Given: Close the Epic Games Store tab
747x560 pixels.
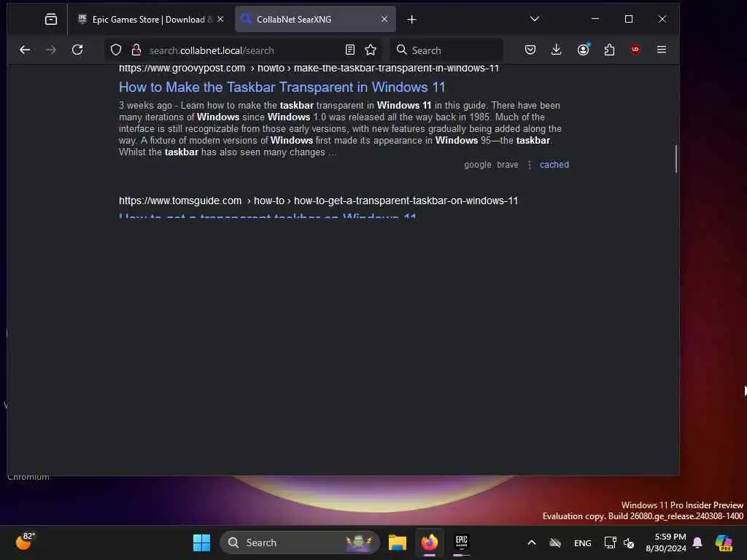Looking at the screenshot, I should [x=220, y=19].
